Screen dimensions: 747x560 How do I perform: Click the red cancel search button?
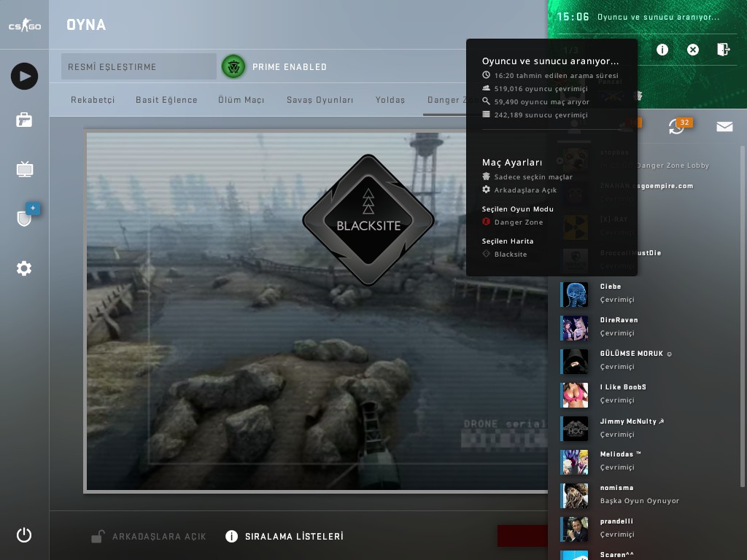(x=522, y=536)
